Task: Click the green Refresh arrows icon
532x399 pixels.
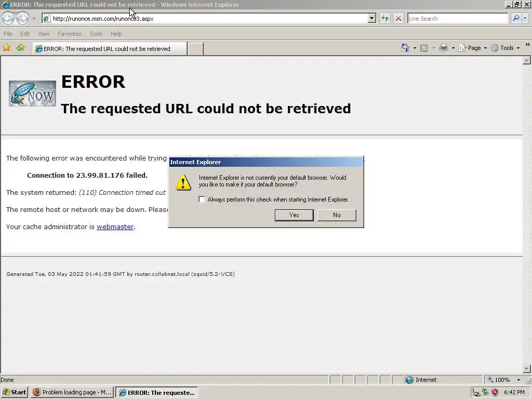Action: pos(385,18)
